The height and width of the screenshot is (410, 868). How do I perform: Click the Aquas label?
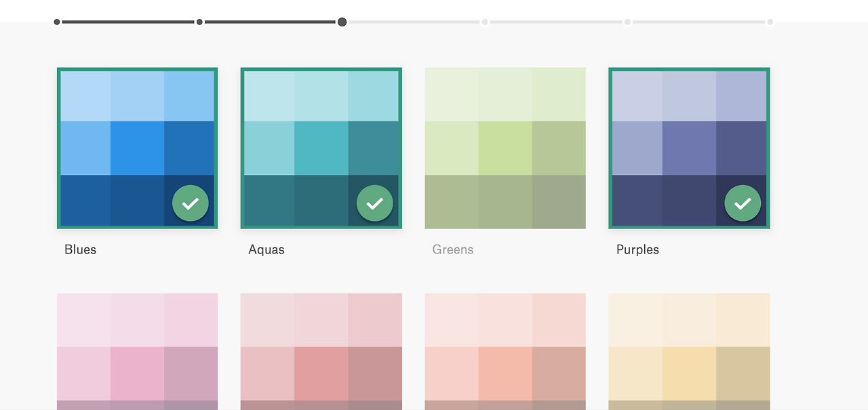pos(267,249)
